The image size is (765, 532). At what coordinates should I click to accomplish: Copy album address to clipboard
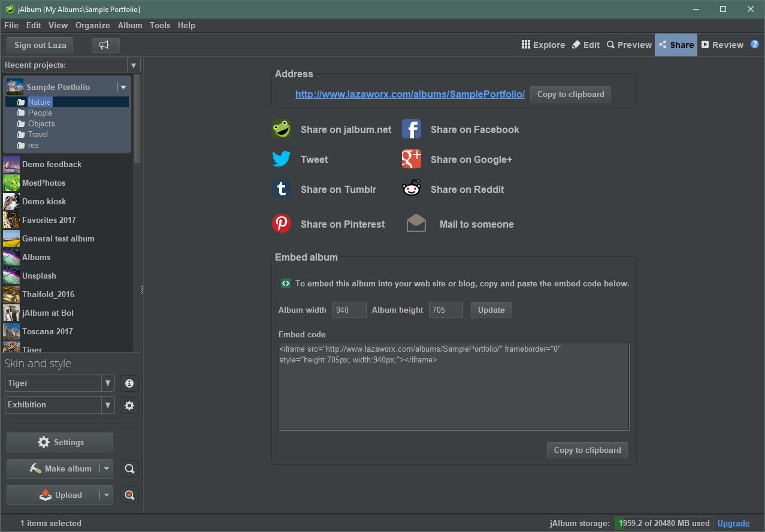pos(570,94)
